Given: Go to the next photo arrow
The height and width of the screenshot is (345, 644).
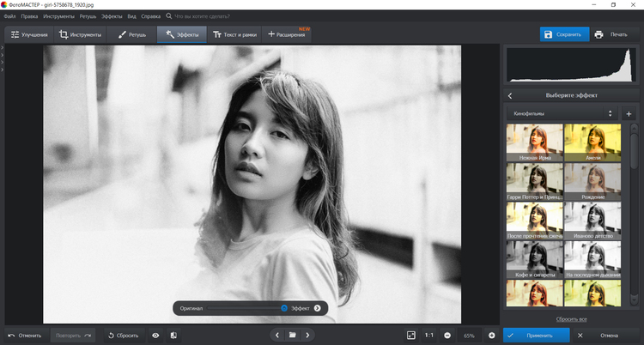Looking at the screenshot, I should 308,335.
